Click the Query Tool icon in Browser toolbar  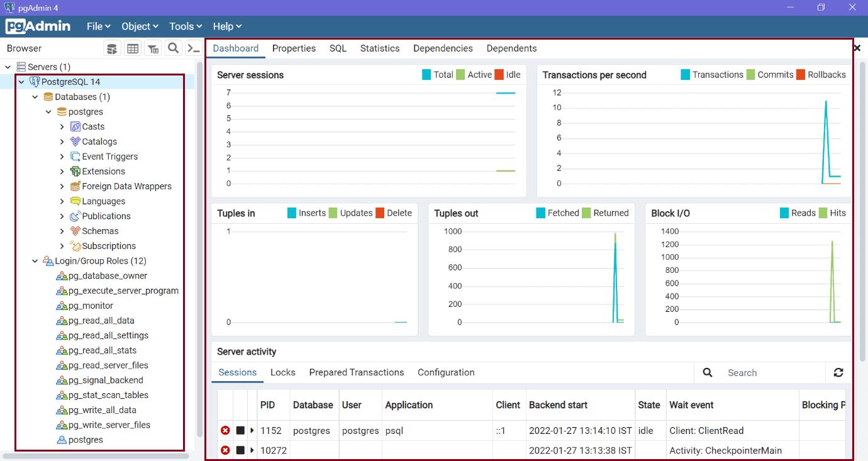point(112,48)
